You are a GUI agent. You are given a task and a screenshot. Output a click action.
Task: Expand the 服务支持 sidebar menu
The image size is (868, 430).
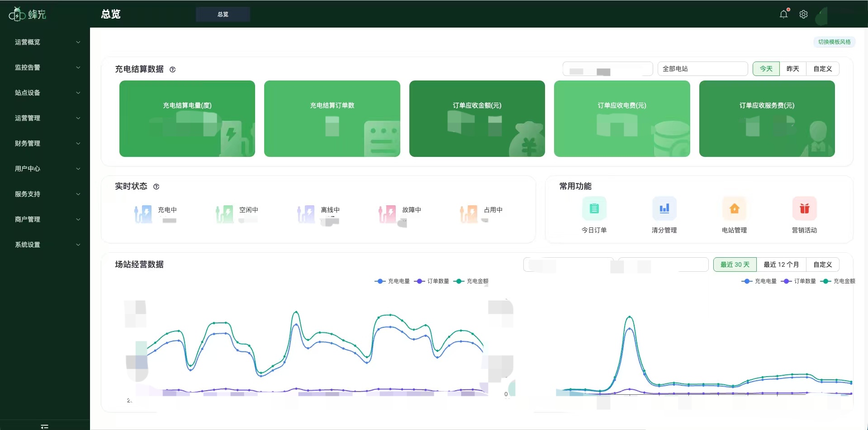[45, 194]
